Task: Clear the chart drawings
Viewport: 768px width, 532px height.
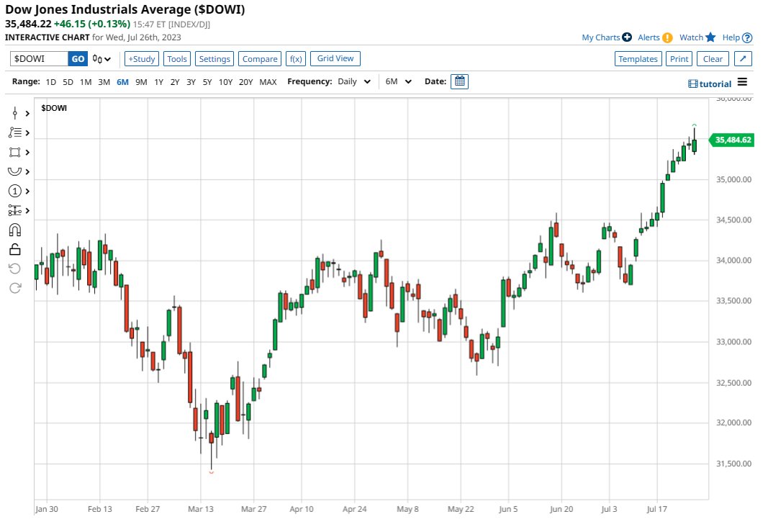Action: (713, 59)
